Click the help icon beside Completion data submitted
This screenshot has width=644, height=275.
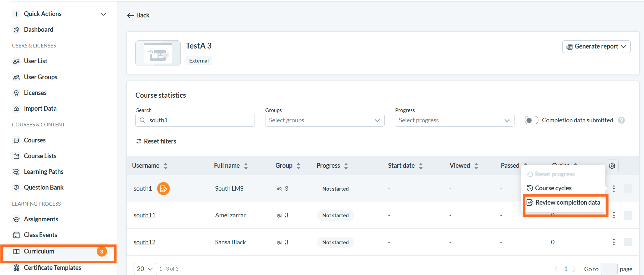point(621,120)
